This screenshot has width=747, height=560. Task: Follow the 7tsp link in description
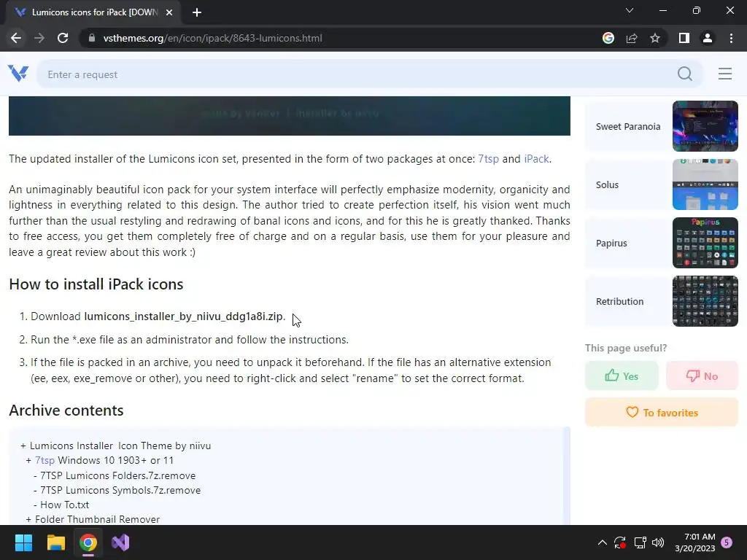pos(488,158)
